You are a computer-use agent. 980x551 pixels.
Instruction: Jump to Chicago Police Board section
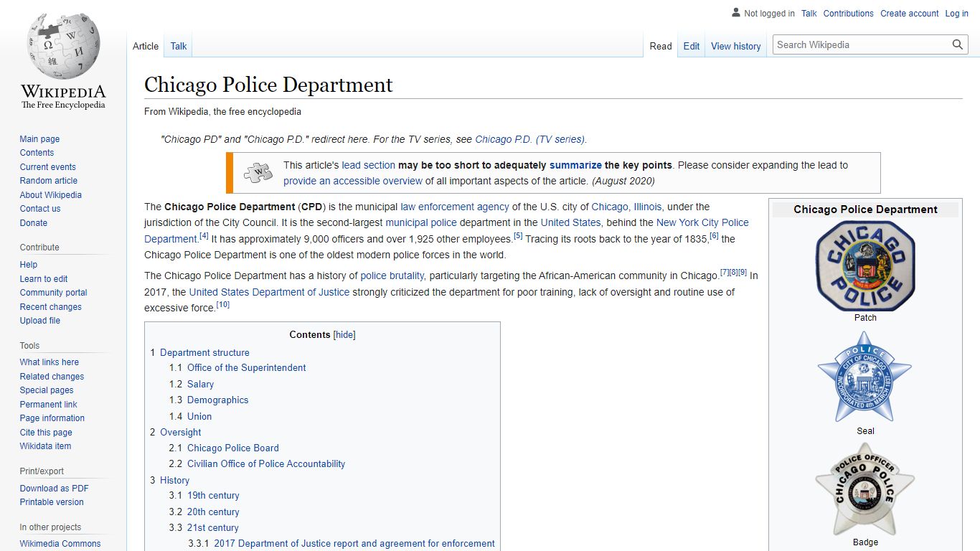[x=232, y=448]
